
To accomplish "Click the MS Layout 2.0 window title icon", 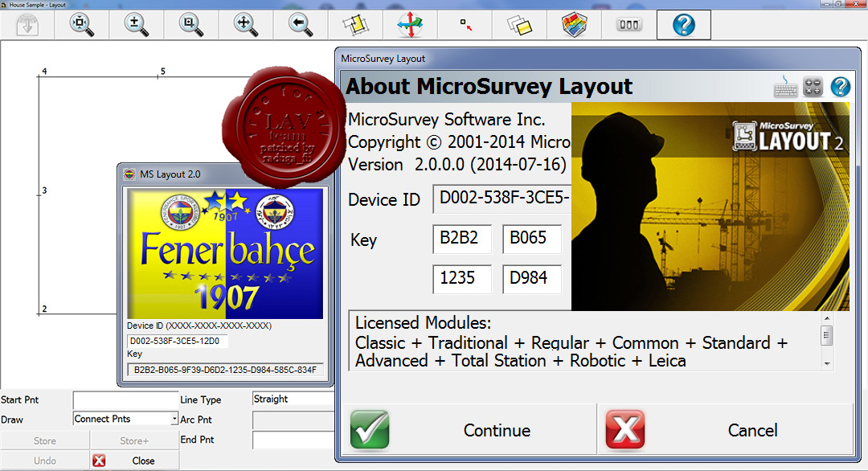I will tap(129, 174).
